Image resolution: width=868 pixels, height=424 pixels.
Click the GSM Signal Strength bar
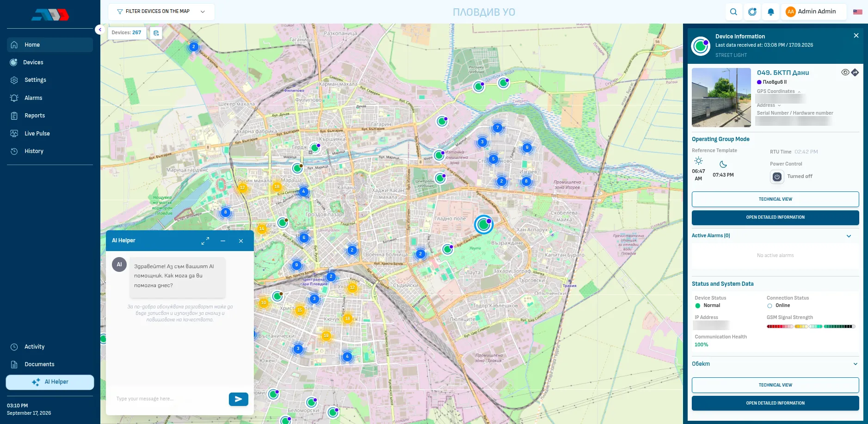coord(811,326)
